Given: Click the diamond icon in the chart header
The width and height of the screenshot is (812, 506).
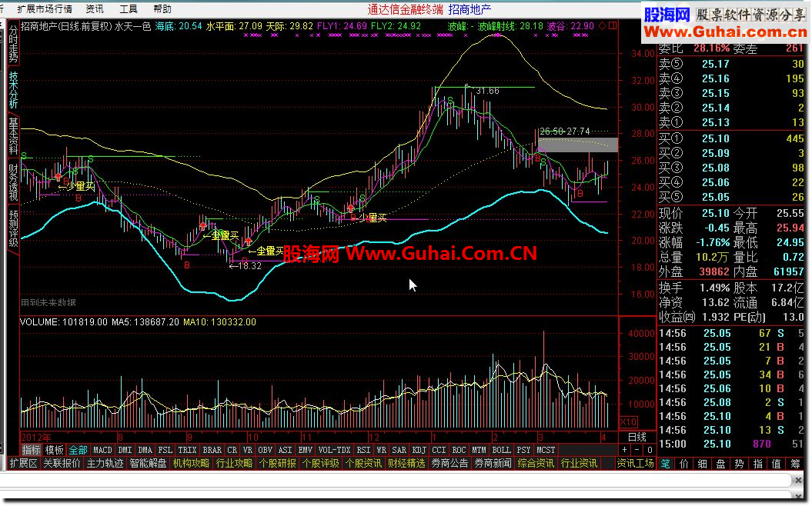Looking at the screenshot, I should tap(603, 26).
